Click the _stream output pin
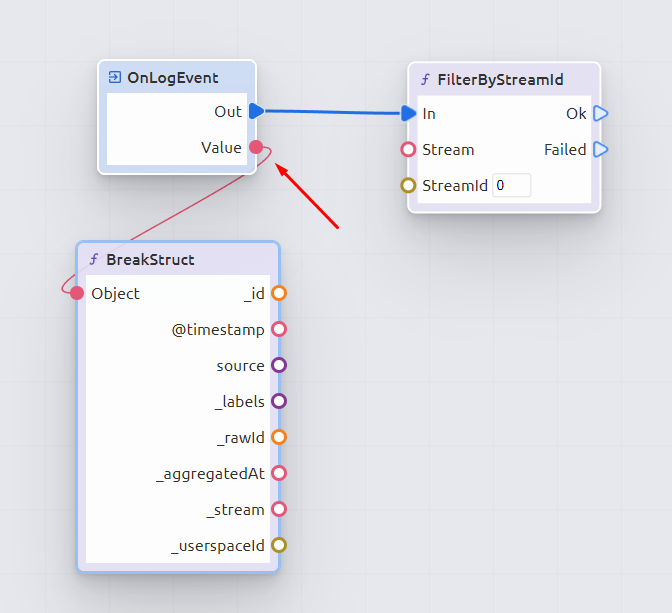Screen dimensions: 672x613 [x=279, y=509]
